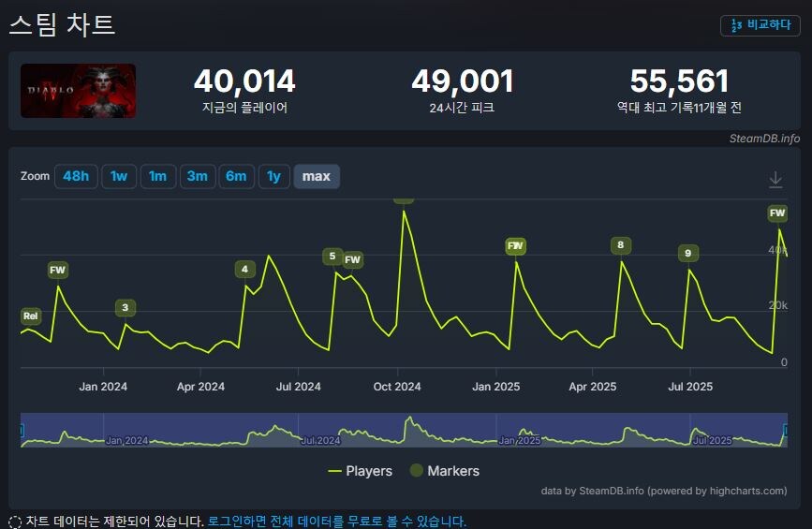Click the season 5 marker
Viewport: 812px width, 529px height.
(x=332, y=257)
